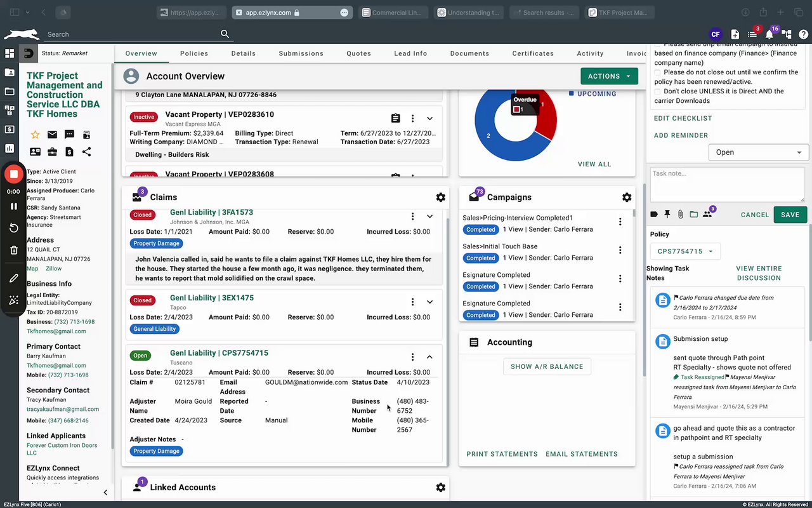This screenshot has height=508, width=812.
Task: Click CANCEL next to SAVE
Action: tap(755, 215)
